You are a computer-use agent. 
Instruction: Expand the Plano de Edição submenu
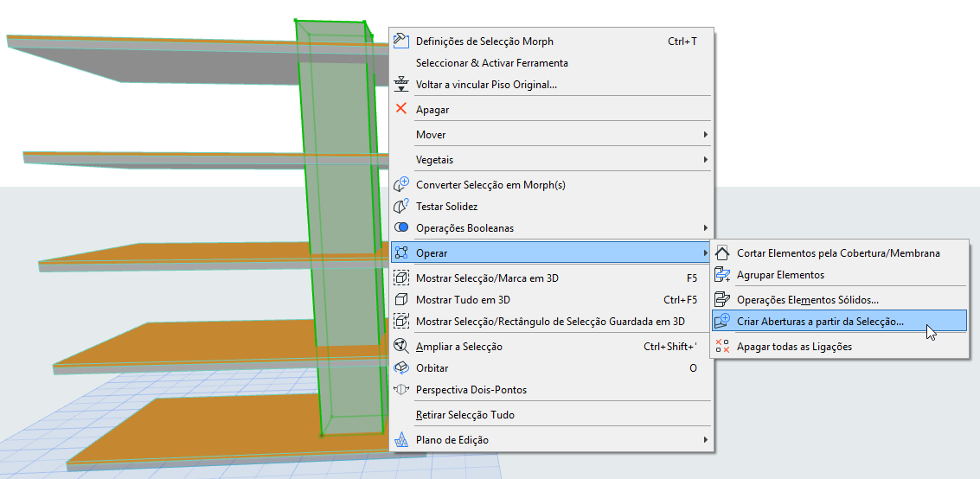(x=551, y=439)
